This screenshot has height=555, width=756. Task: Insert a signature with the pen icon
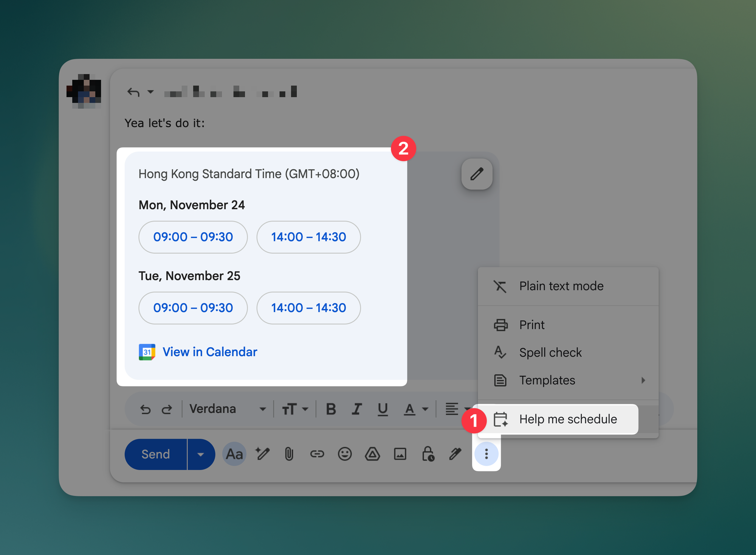(x=455, y=454)
